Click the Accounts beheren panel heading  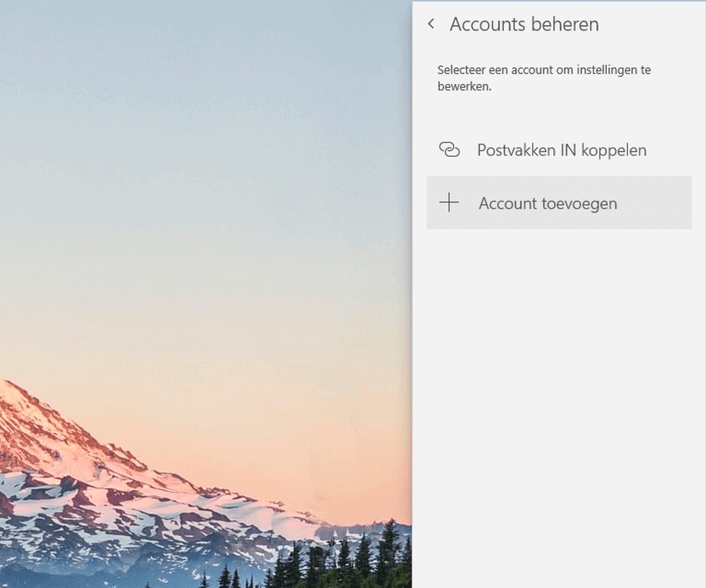click(x=524, y=24)
